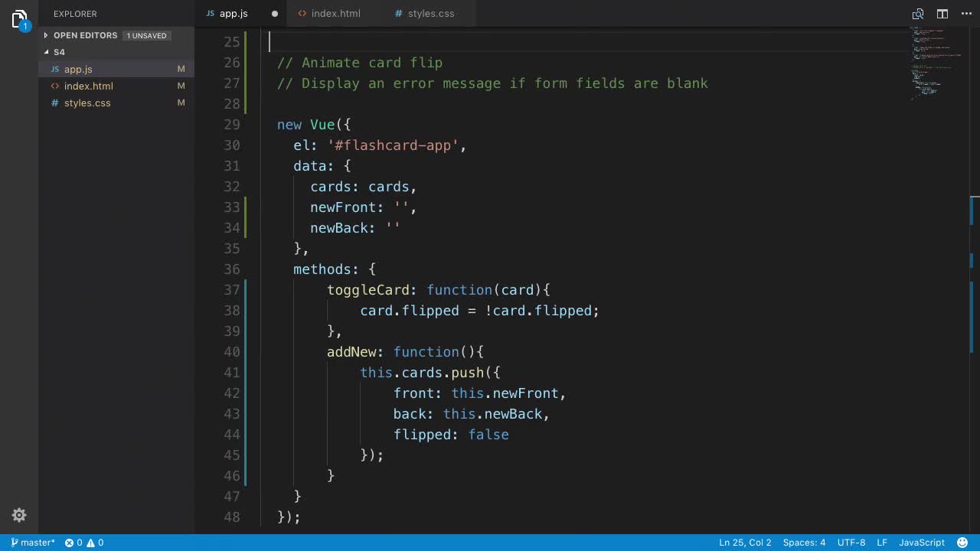
Task: Click 'card.flipped = !card.flipped;' statement
Action: (480, 311)
